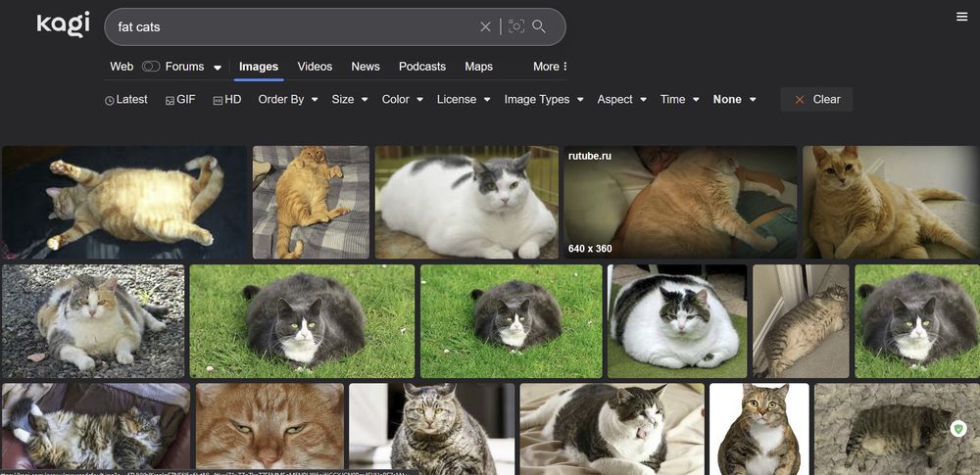Open the None dropdown

coord(734,99)
